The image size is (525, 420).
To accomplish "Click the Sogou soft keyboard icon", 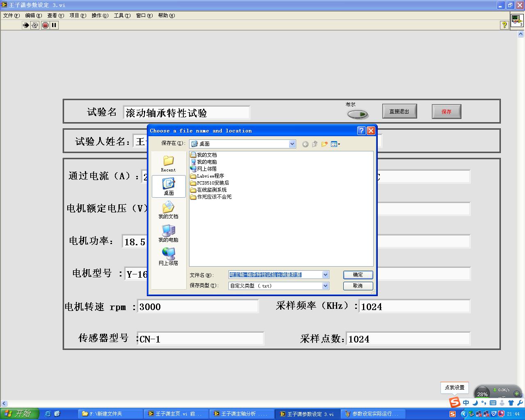I will (493, 403).
